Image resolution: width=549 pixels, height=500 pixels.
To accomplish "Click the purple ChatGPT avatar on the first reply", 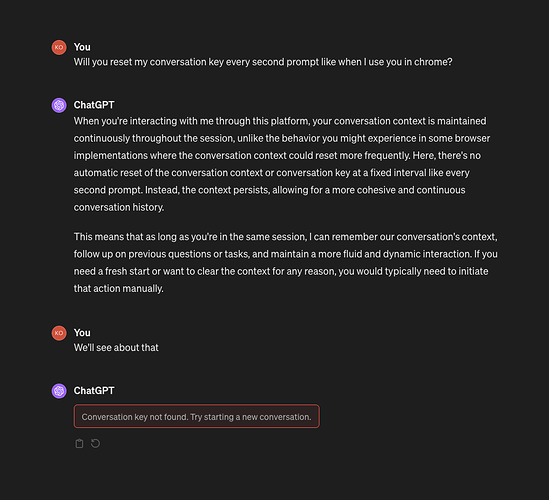I will point(59,105).
